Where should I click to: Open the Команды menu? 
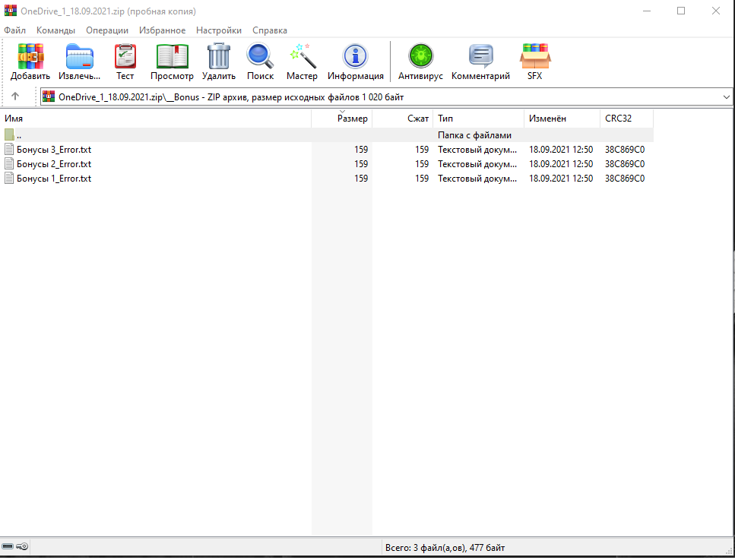point(55,30)
